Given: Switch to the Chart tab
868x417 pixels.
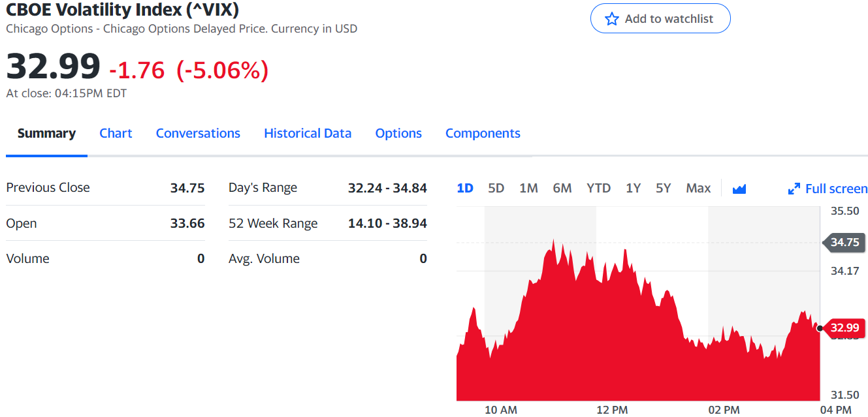Looking at the screenshot, I should tap(116, 133).
